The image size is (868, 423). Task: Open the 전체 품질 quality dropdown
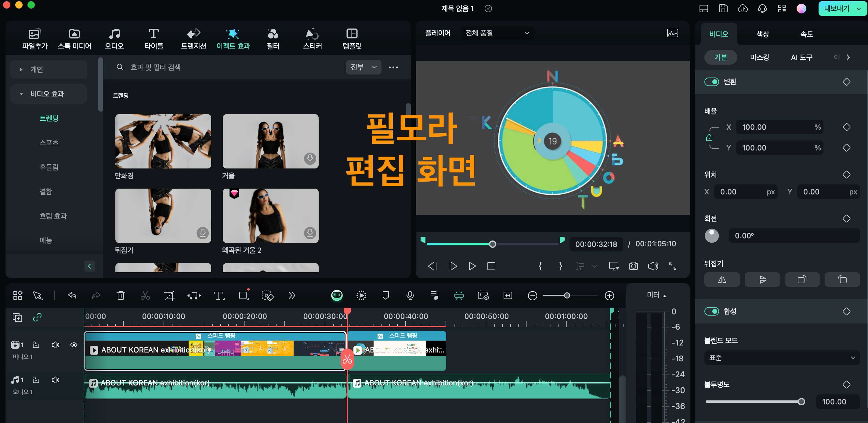[497, 33]
